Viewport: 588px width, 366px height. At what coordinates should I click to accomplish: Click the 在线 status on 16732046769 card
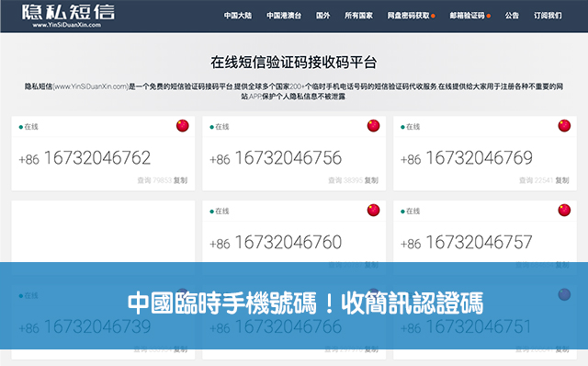411,127
